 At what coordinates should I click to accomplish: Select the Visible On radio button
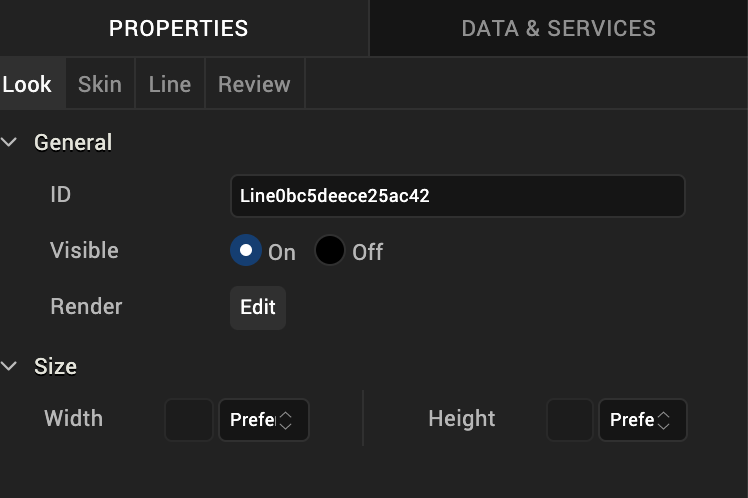pyautogui.click(x=246, y=250)
